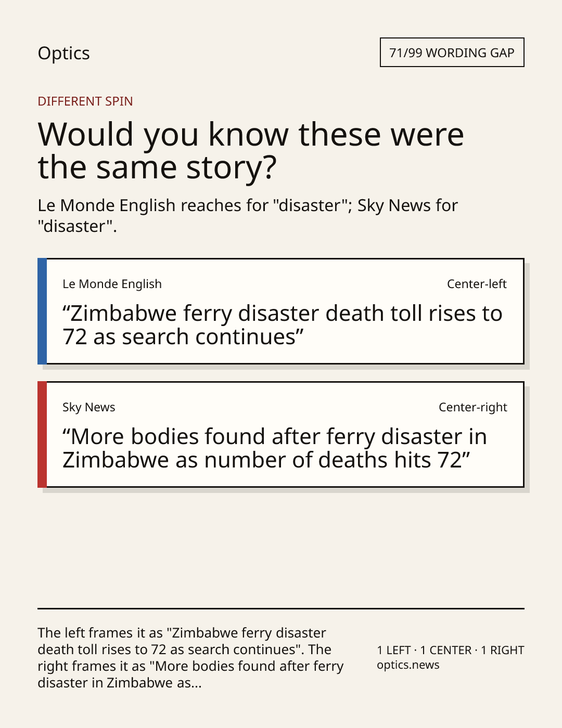Click 'the same story?' headline line
562x728 pixels.
(157, 167)
